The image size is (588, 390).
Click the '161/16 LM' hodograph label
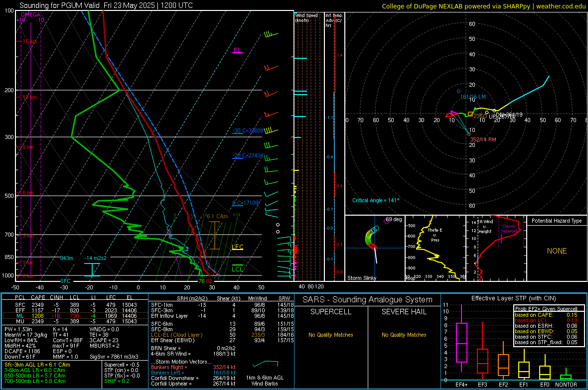pos(473,97)
